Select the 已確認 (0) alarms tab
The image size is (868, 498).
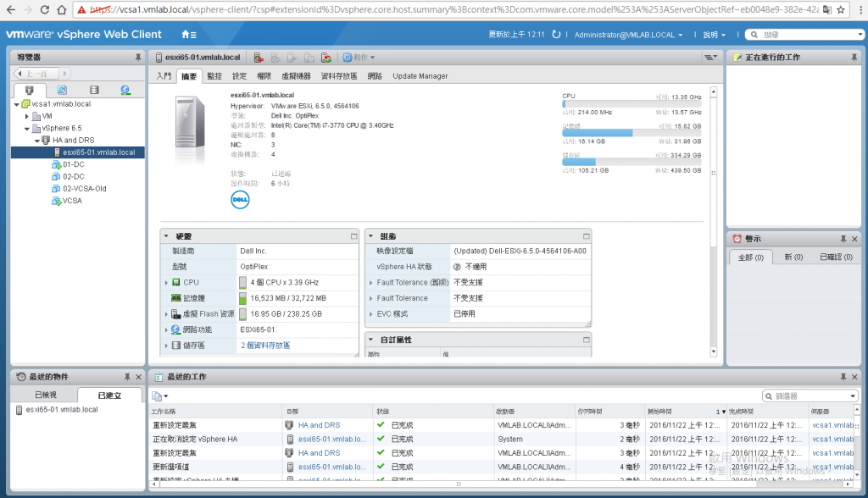(x=836, y=257)
